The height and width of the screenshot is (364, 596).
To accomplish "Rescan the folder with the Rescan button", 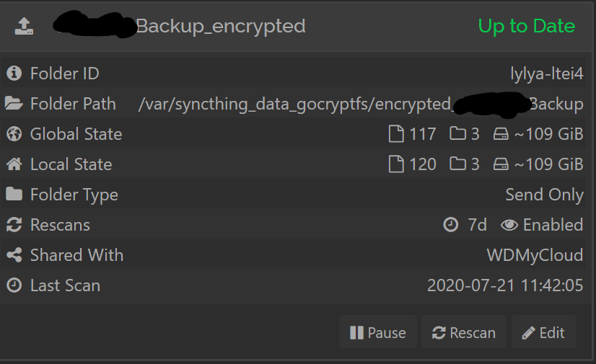I will (464, 332).
